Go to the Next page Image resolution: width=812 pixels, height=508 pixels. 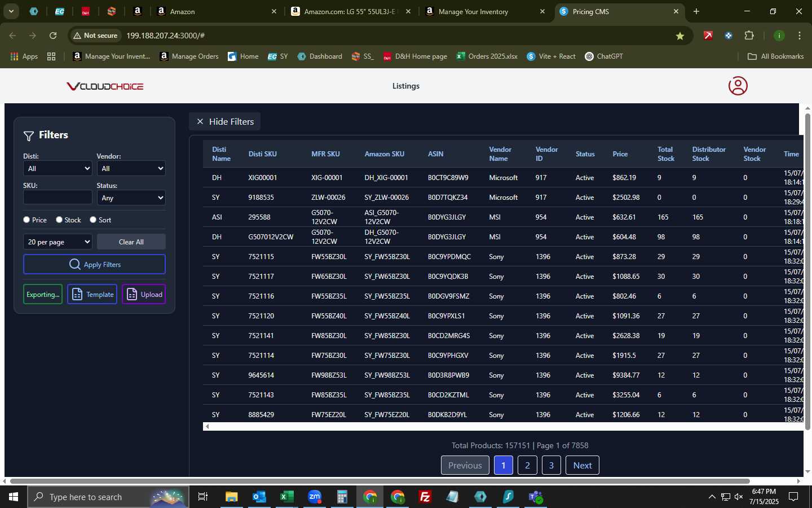click(x=582, y=465)
